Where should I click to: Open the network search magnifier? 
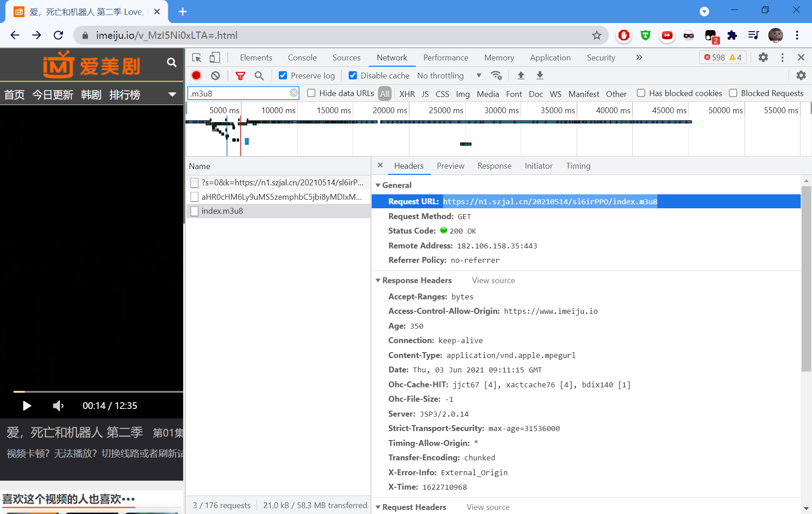coord(259,76)
